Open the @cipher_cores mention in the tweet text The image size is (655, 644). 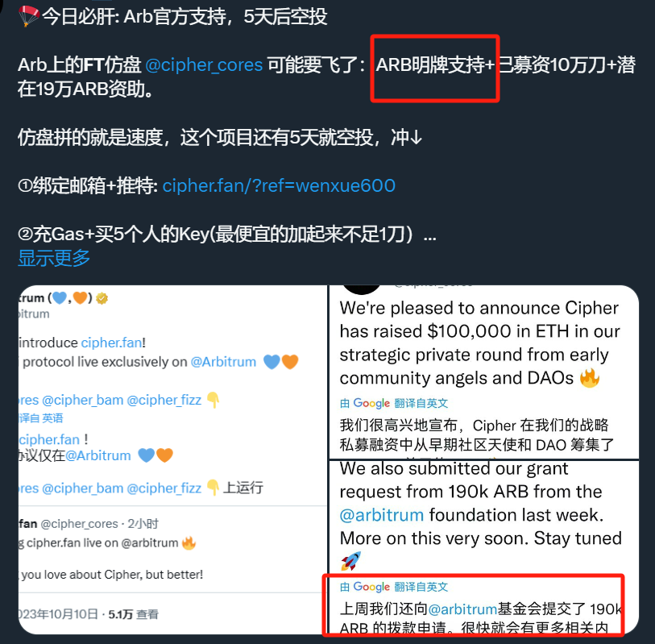[x=204, y=65]
